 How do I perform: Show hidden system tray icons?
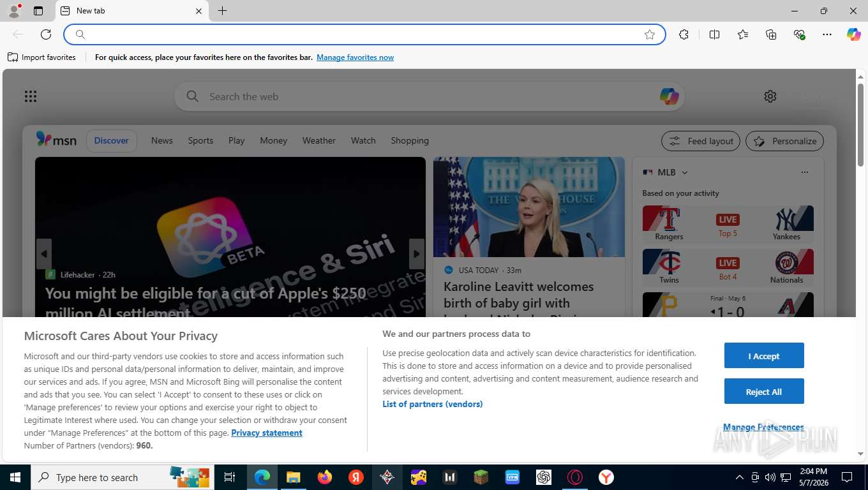coord(739,477)
